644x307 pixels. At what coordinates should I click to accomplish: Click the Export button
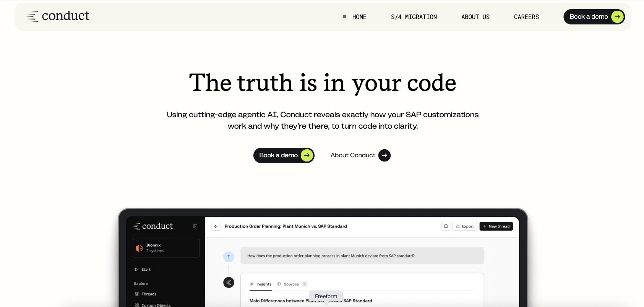465,226
